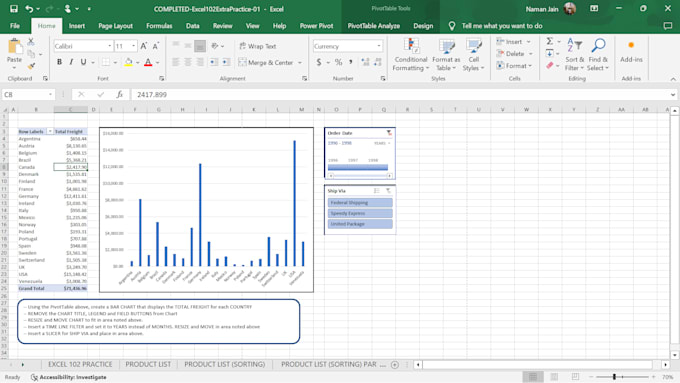Click the zoom slider handle
This screenshot has height=383, width=680.
coord(614,377)
